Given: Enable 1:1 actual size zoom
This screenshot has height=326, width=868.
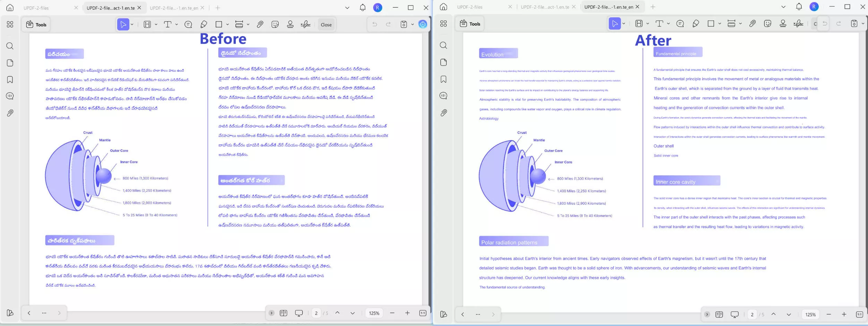Looking at the screenshot, I should (x=422, y=312).
